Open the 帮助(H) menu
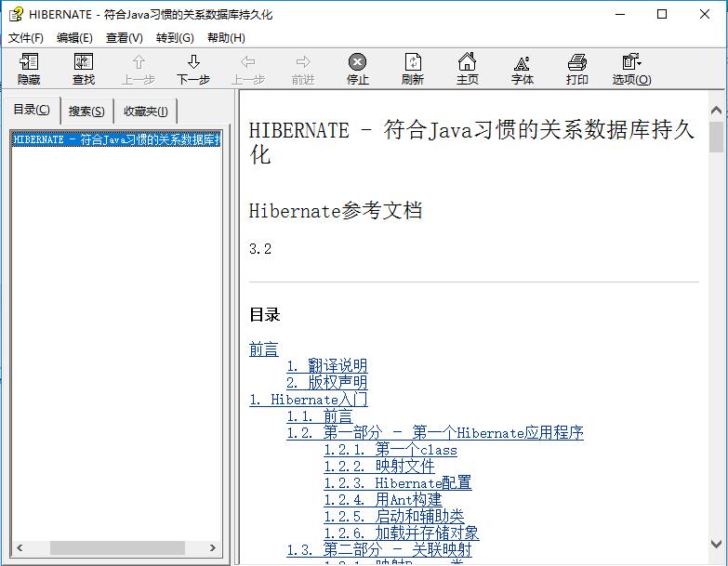 click(x=226, y=37)
